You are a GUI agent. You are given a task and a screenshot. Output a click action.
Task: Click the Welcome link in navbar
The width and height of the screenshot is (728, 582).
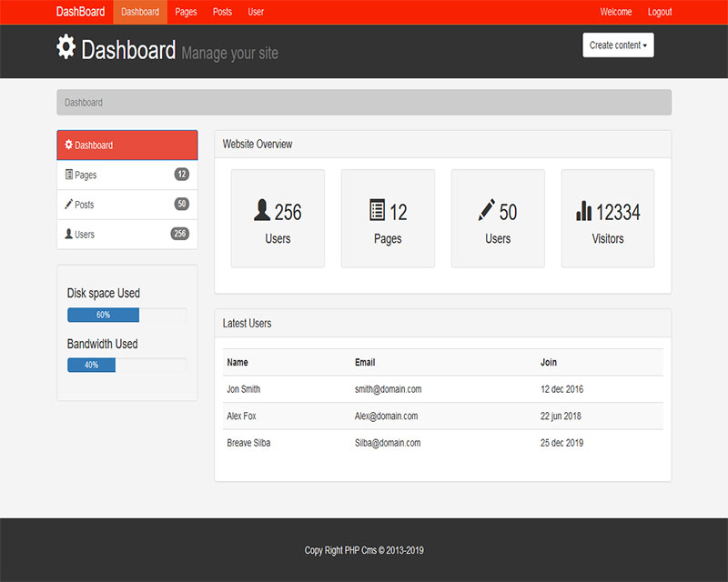tap(616, 12)
